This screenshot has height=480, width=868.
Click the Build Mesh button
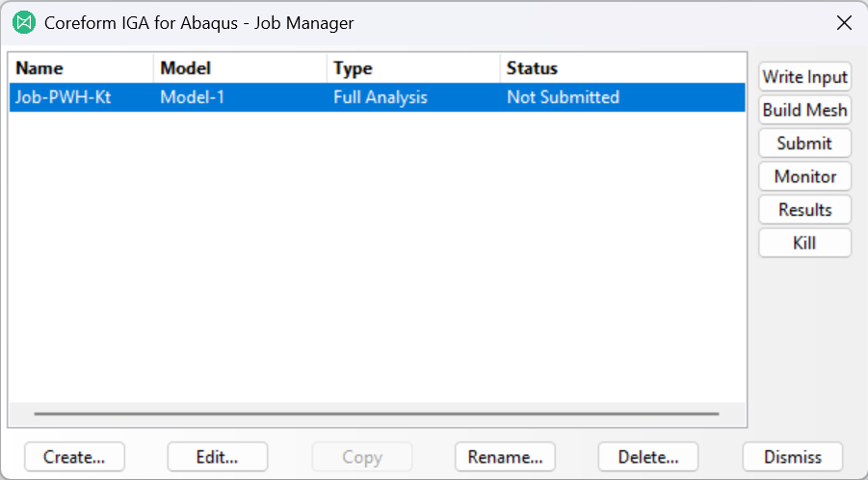click(x=804, y=110)
